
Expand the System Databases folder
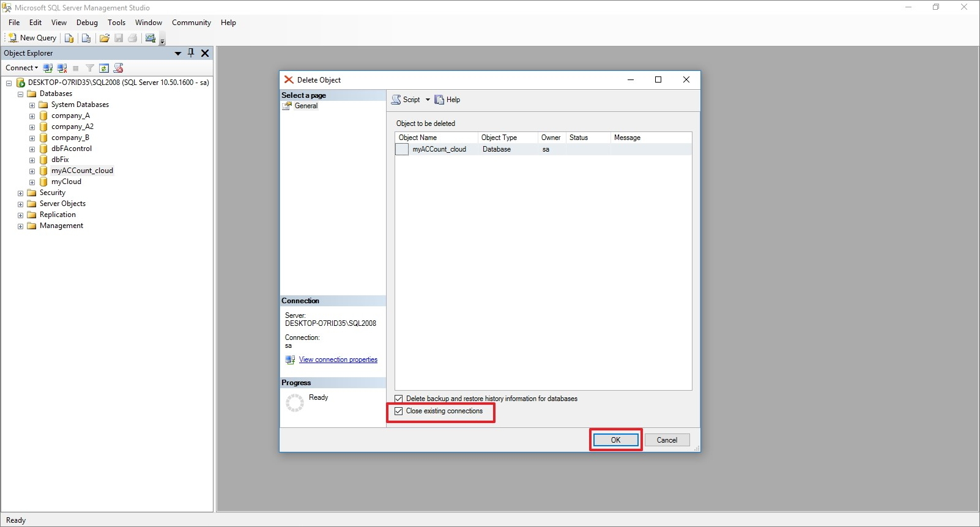point(32,105)
